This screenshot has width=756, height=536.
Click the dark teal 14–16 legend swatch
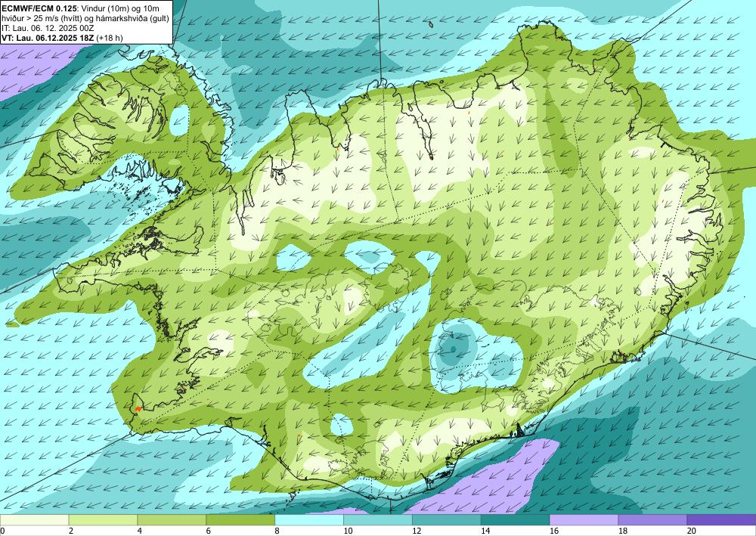[516, 520]
